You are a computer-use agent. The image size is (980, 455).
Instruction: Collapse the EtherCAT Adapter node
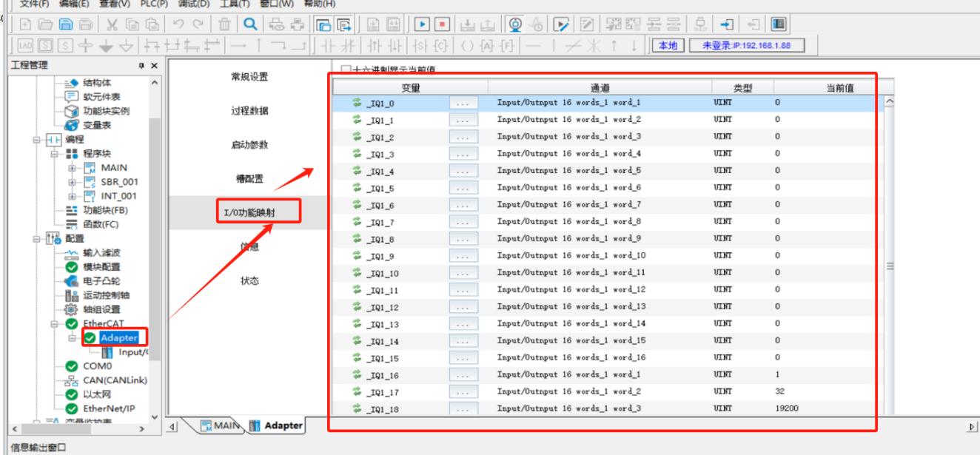point(73,337)
